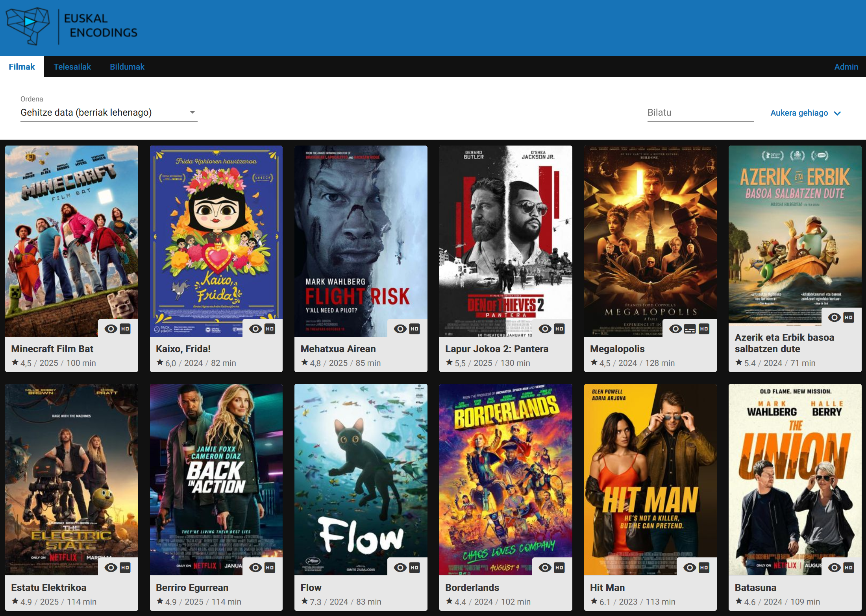Open Azerik eta Erbik basoa salbatzen dute
866x616 pixels.
point(784,343)
